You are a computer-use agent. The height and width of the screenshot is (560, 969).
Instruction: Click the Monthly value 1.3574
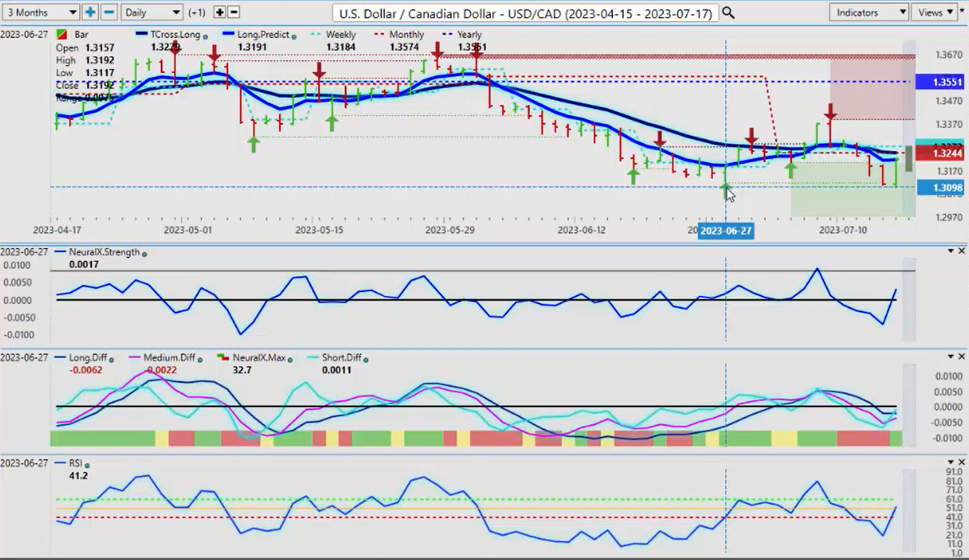tap(405, 47)
